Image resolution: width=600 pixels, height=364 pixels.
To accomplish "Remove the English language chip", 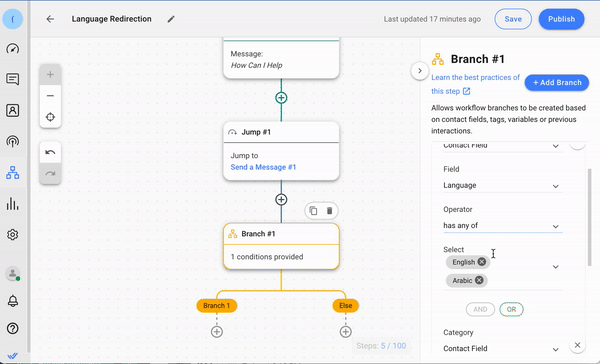I will pos(482,262).
